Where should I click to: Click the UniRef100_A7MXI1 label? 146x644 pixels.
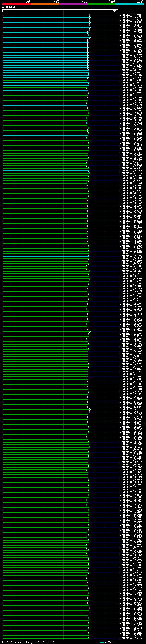[131, 630]
